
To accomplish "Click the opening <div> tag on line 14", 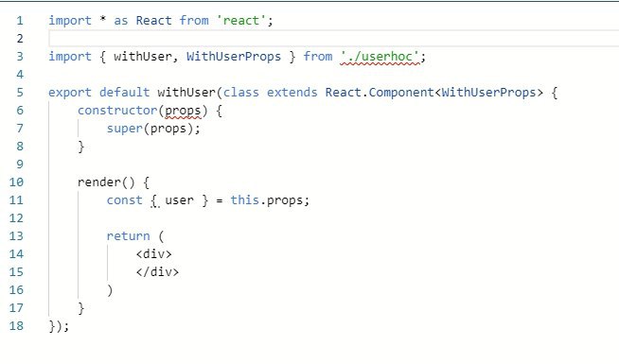I will click(153, 254).
